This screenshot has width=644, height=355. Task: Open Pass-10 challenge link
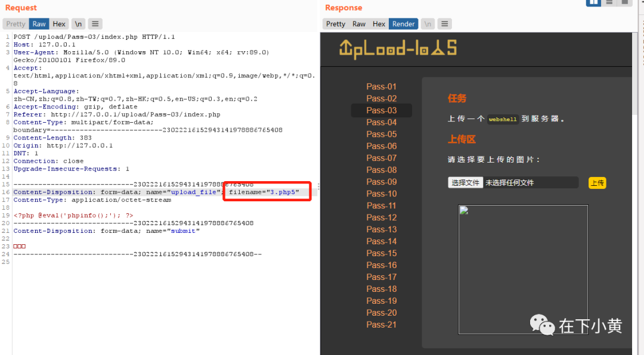(381, 194)
